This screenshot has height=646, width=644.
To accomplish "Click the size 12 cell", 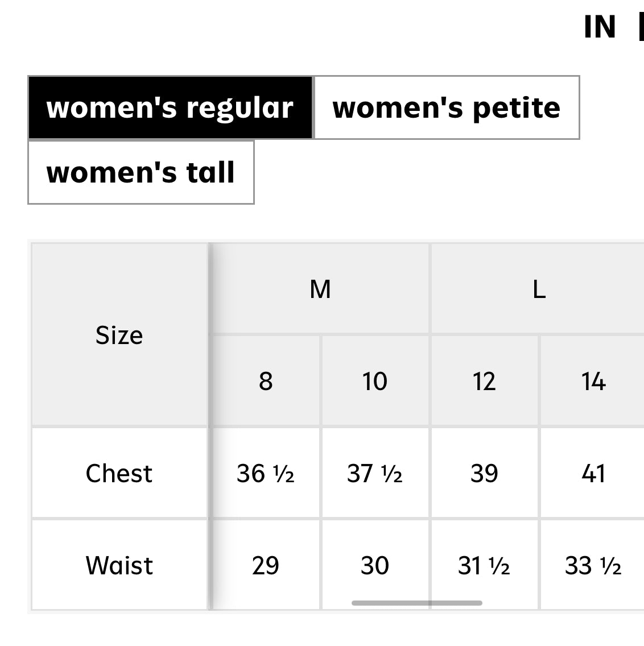I will pyautogui.click(x=484, y=381).
